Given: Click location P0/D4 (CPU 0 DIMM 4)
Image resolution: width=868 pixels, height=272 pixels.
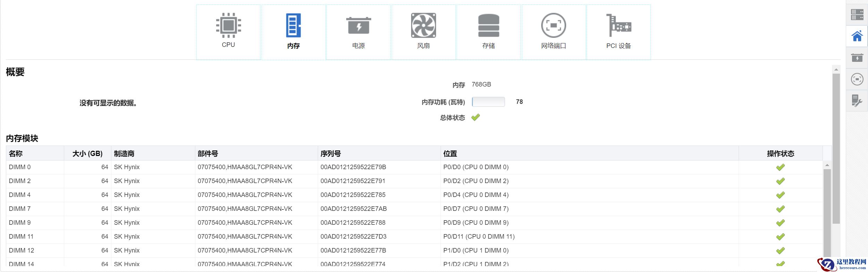Looking at the screenshot, I should point(476,195).
